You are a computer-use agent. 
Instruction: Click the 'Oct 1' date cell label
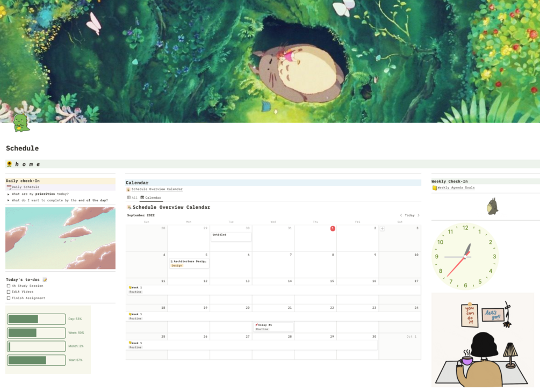tap(411, 337)
